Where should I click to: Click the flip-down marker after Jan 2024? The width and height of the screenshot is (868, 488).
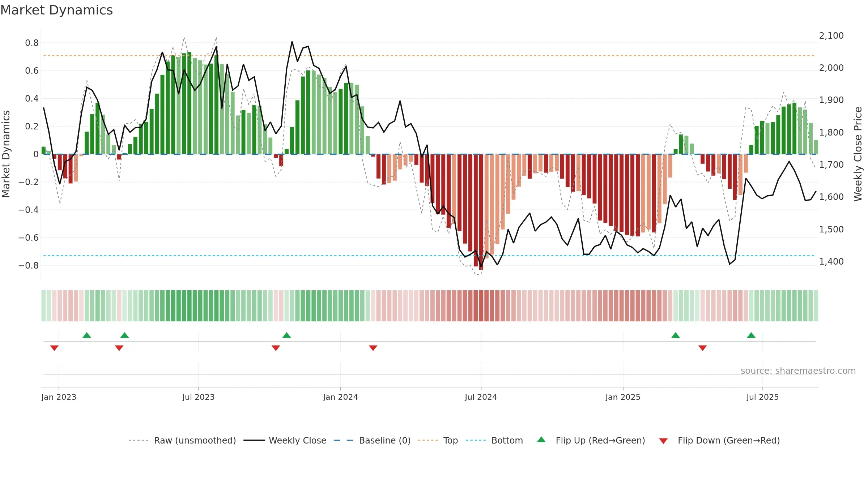(x=373, y=348)
